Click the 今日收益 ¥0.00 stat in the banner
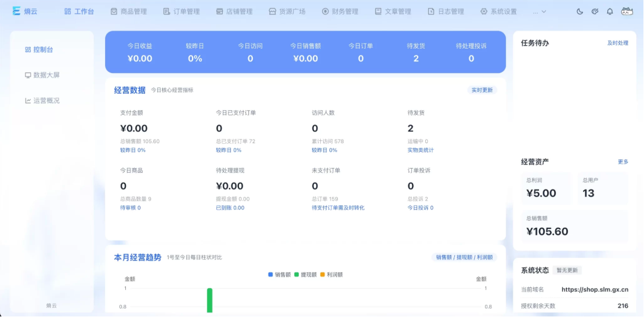Screen dimensions: 644x324 tap(140, 53)
